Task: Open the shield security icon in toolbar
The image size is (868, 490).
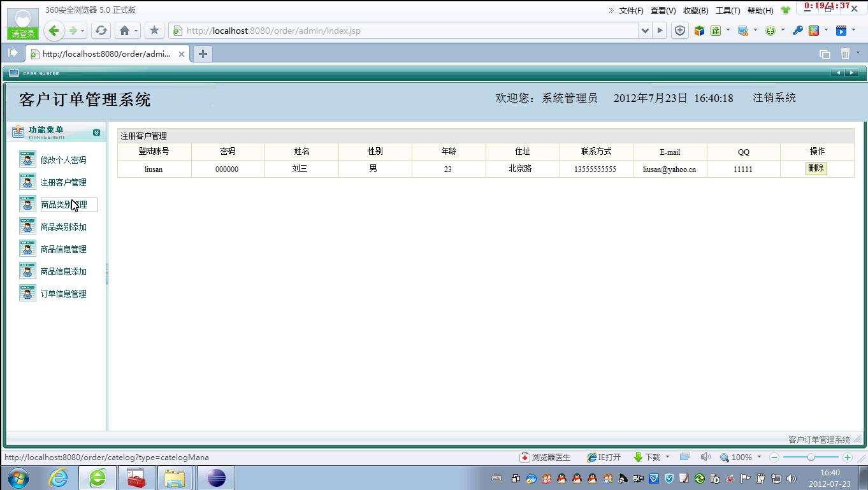Action: tap(680, 31)
